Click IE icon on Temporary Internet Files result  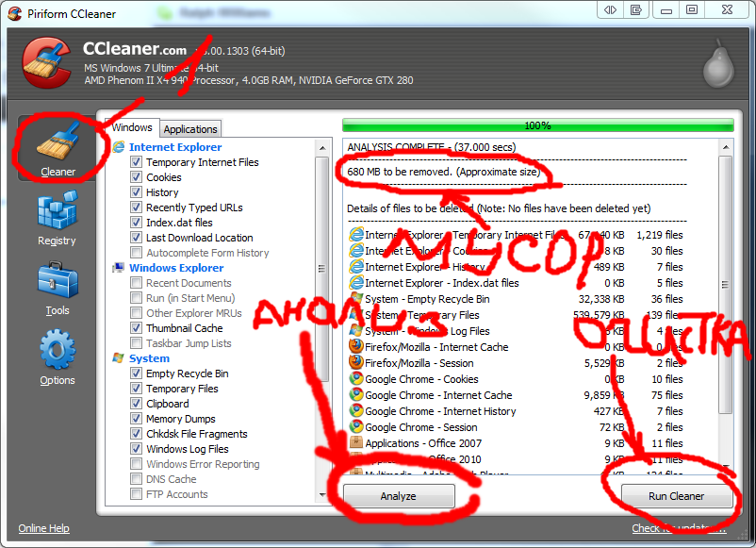(356, 235)
